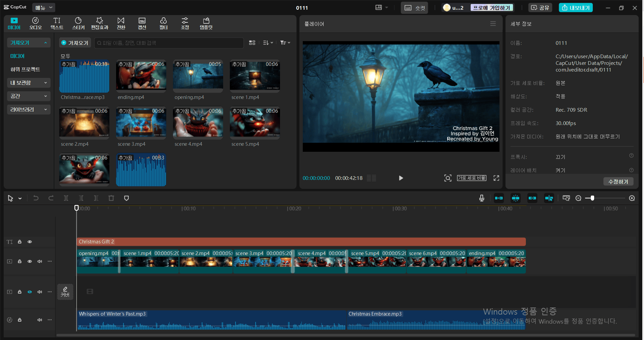Expand the 라이브러리 section in sidebar

28,110
